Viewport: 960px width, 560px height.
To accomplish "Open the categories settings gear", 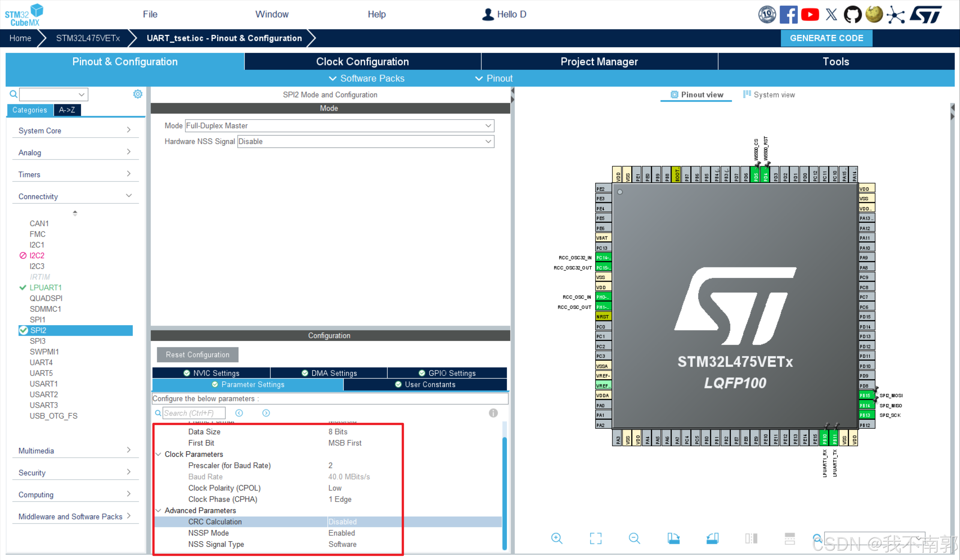I will pyautogui.click(x=138, y=94).
